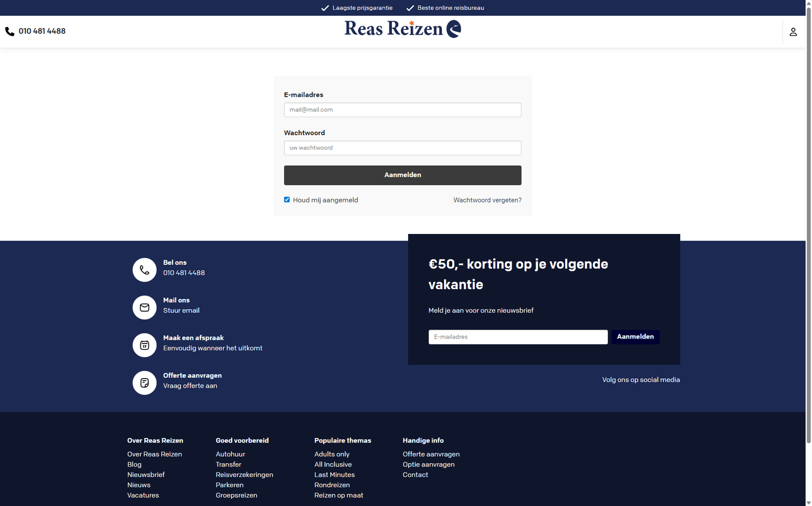Click the newsletter E-mailadres input
The height and width of the screenshot is (506, 812).
pos(518,337)
